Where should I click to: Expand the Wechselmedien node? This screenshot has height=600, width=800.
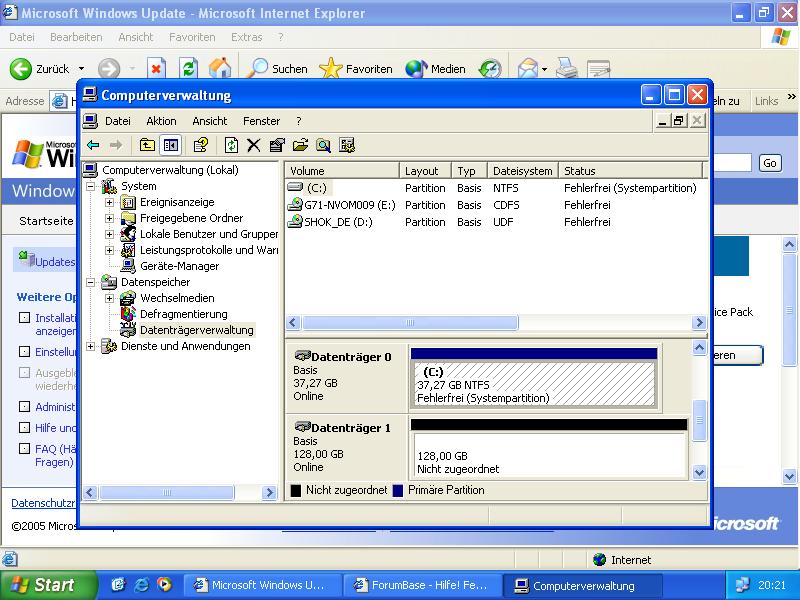(x=110, y=298)
